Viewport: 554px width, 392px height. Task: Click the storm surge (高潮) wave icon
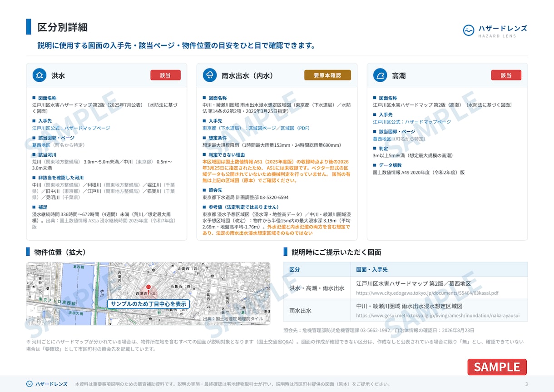380,75
